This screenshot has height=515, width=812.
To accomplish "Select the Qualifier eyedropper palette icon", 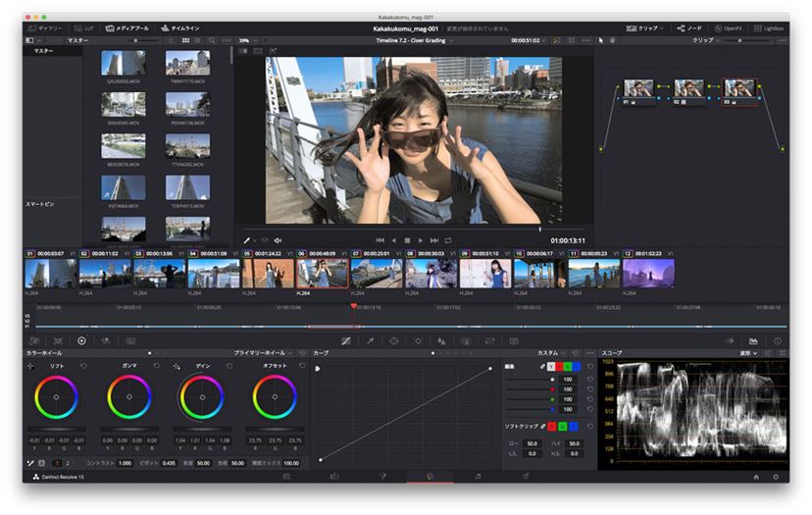I will click(x=370, y=340).
